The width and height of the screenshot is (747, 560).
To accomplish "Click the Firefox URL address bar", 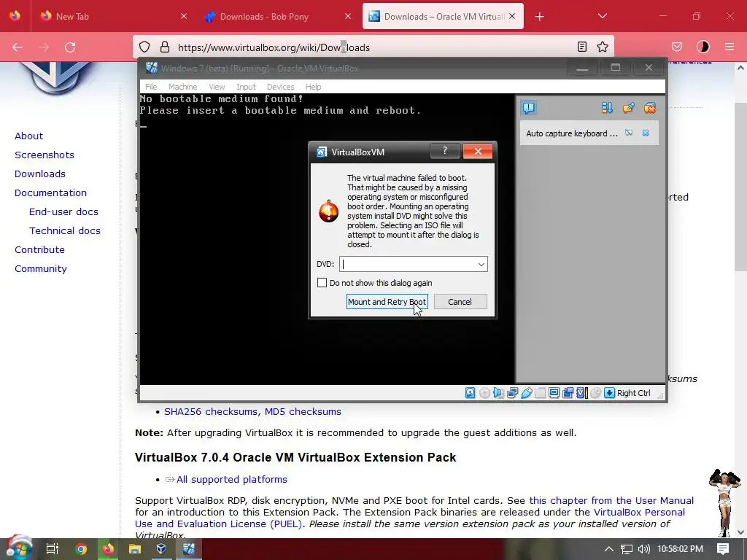I will click(373, 47).
